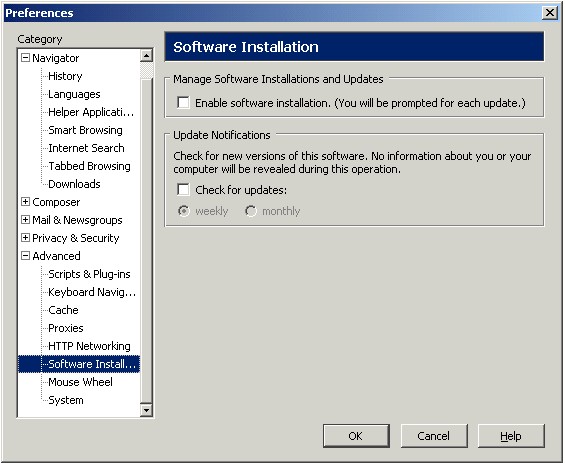Open Help for this dialog

point(511,436)
